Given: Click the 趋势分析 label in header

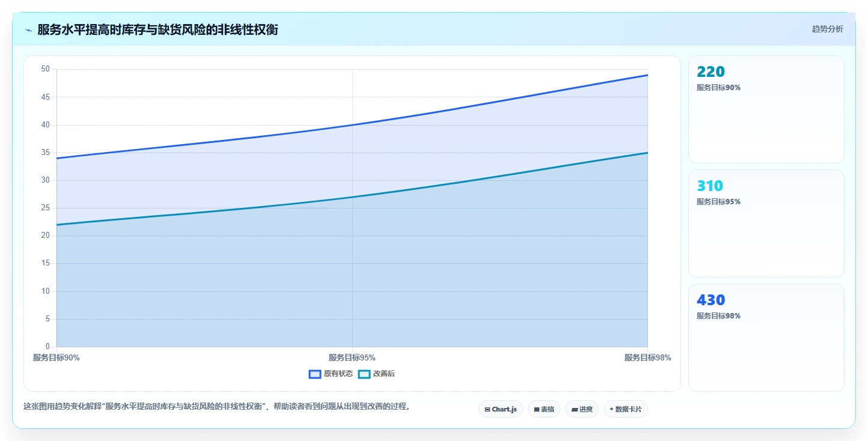Looking at the screenshot, I should coord(827,29).
